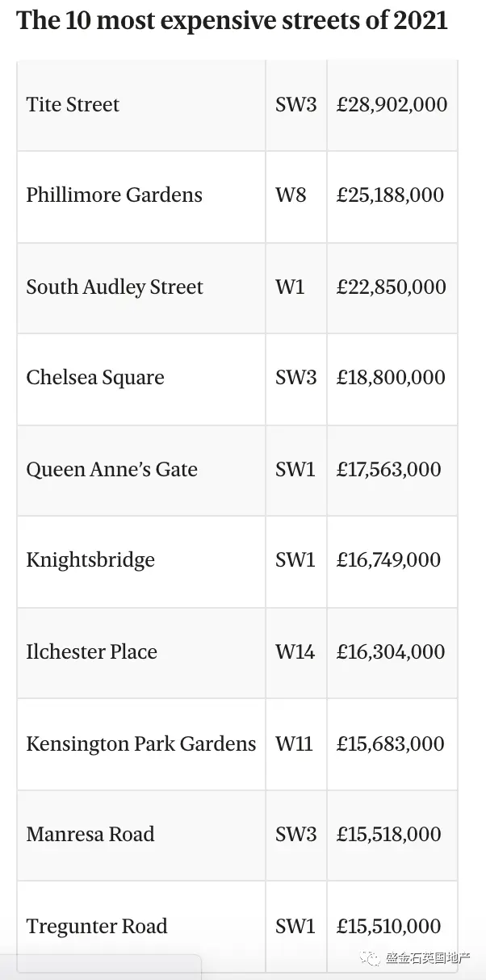Select the Phillimore Gardens street name

[x=114, y=195]
